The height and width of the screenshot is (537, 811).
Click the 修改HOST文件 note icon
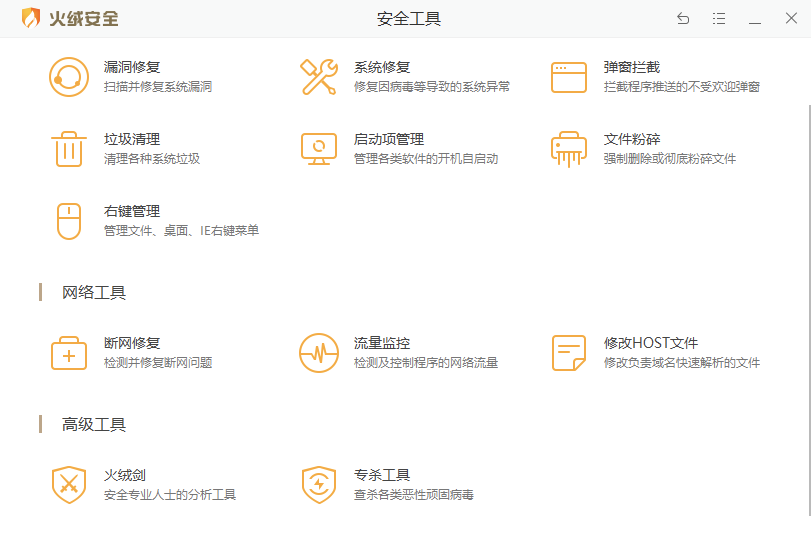[568, 353]
